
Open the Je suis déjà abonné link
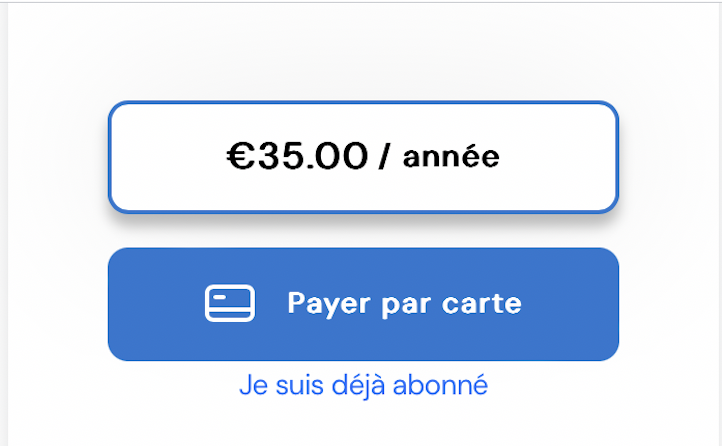(x=363, y=385)
